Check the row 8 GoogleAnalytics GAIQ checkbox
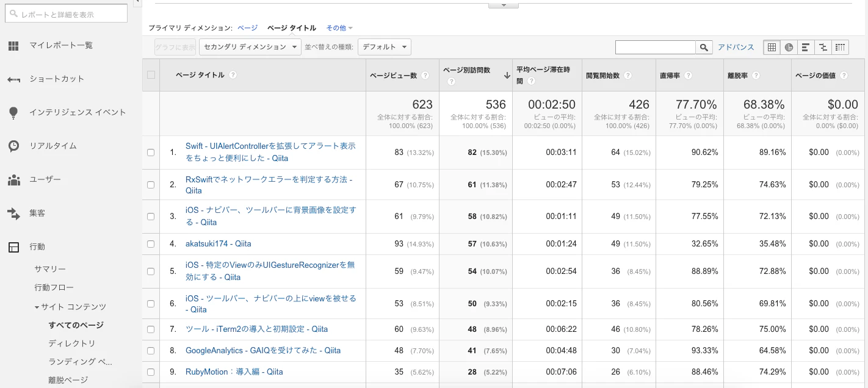The image size is (868, 388). pyautogui.click(x=151, y=351)
